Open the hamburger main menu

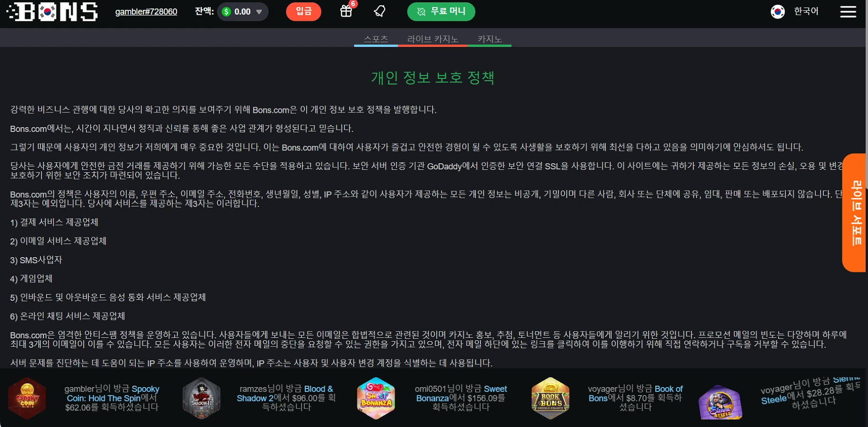tap(848, 12)
